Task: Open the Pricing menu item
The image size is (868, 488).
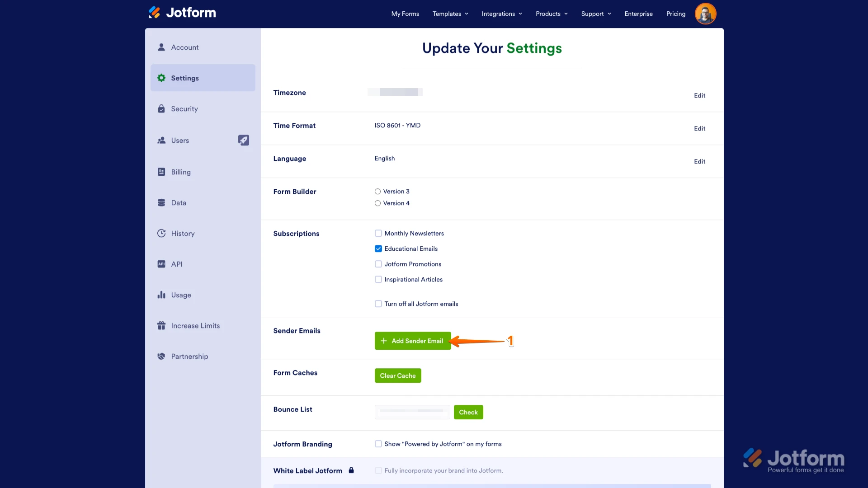Action: (x=675, y=14)
